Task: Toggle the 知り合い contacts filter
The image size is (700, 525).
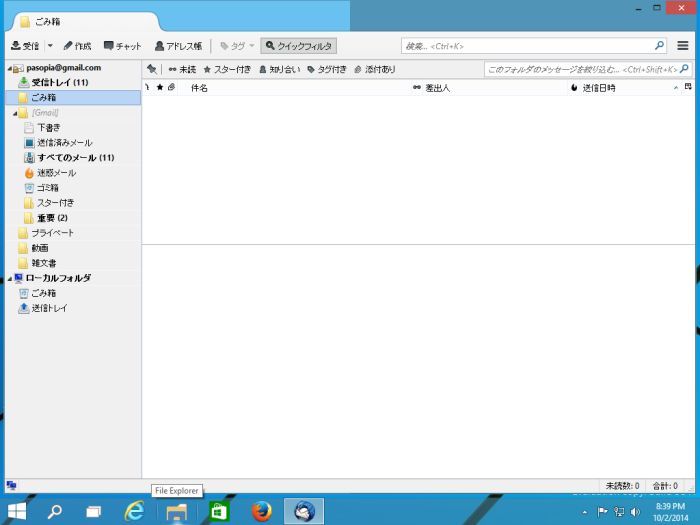Action: [x=279, y=69]
